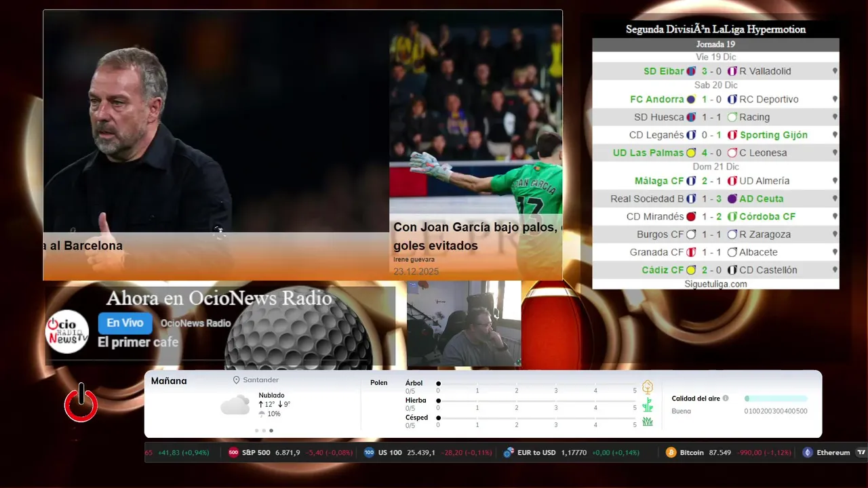
Task: Open stadium pin for Málaga CF match
Action: click(835, 181)
